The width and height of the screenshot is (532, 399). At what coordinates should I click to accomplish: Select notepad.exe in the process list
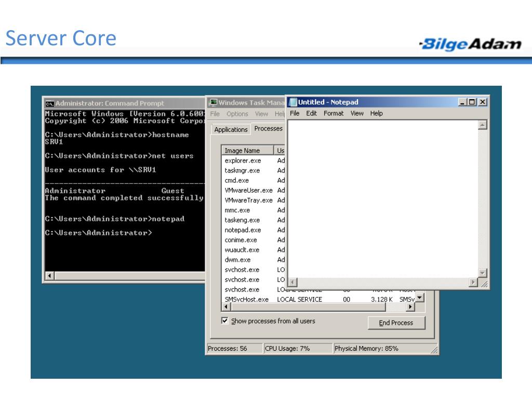coord(243,230)
